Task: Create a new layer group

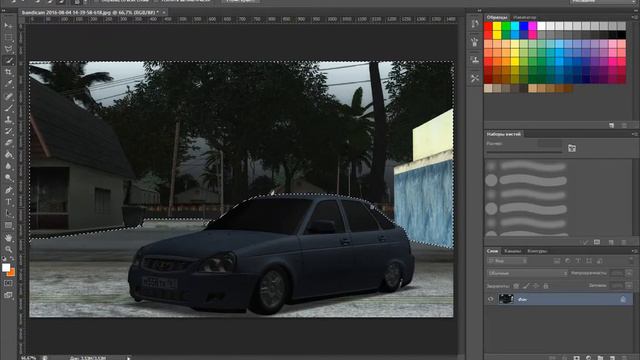Action: click(x=600, y=358)
